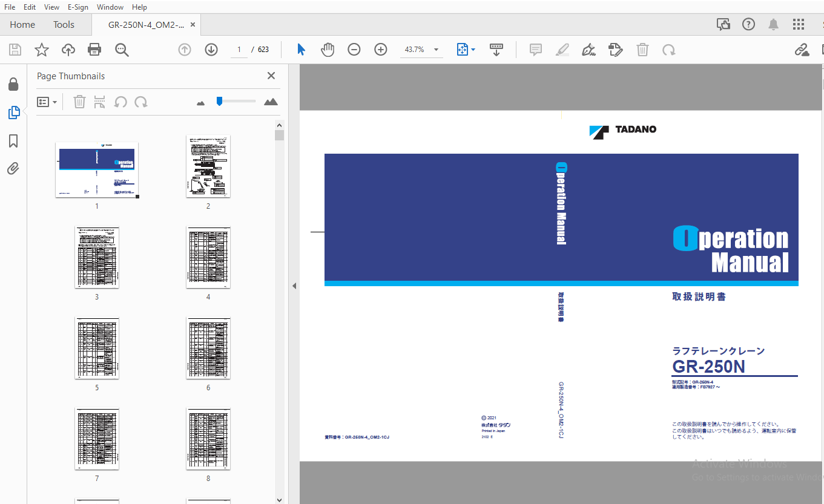Select page 6 thumbnail
Screen dimensions: 824x504
tap(208, 348)
